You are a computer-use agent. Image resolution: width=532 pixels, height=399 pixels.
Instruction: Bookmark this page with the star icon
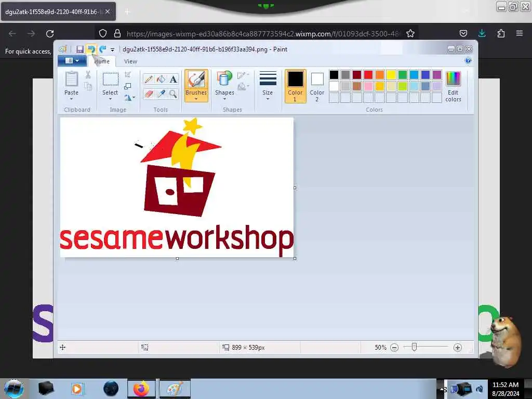410,34
